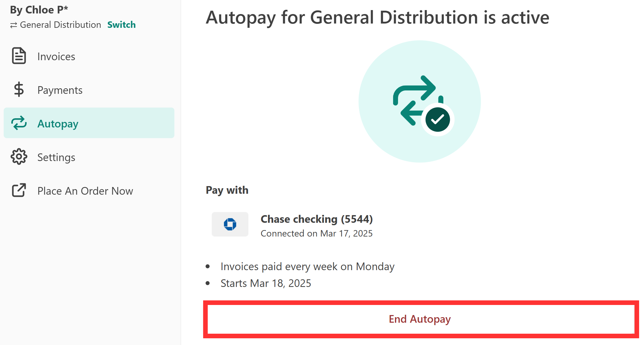Click the Place An Order external-link icon
This screenshot has width=644, height=345.
click(19, 190)
